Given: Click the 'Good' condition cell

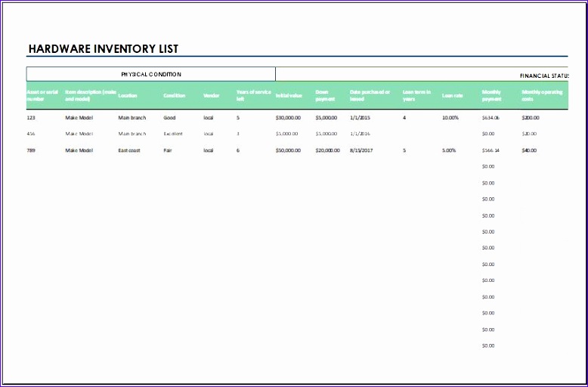Looking at the screenshot, I should tap(169, 118).
